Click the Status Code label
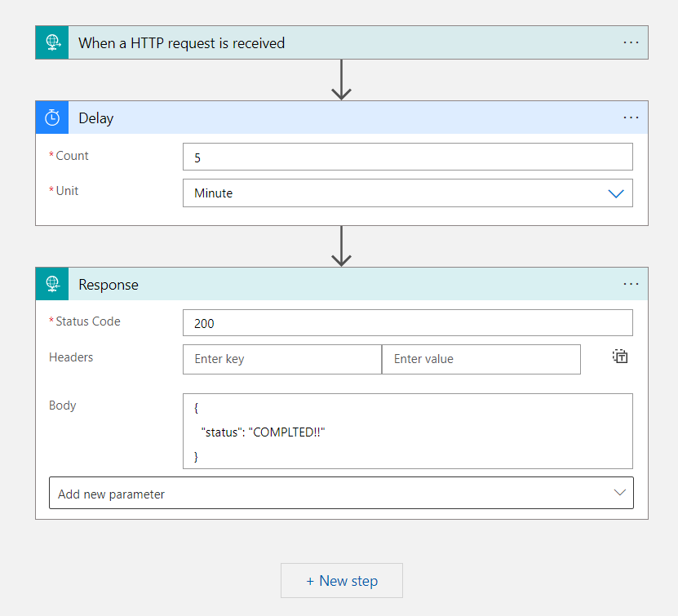This screenshot has width=678, height=616. click(88, 321)
